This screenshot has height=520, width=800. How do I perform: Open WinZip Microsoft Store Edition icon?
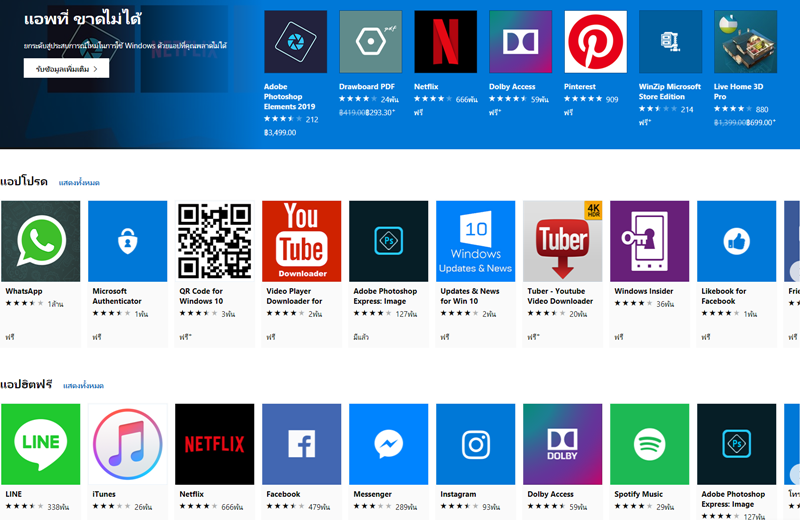coord(670,42)
